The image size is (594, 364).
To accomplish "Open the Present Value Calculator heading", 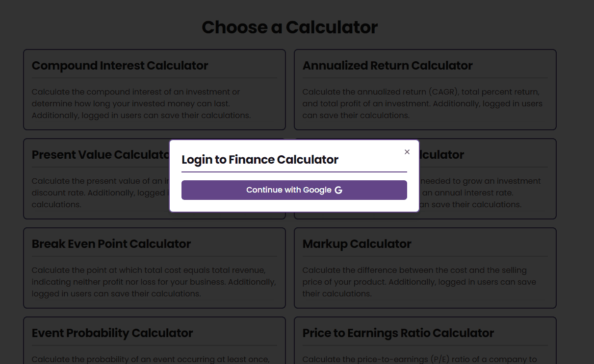I will click(101, 155).
